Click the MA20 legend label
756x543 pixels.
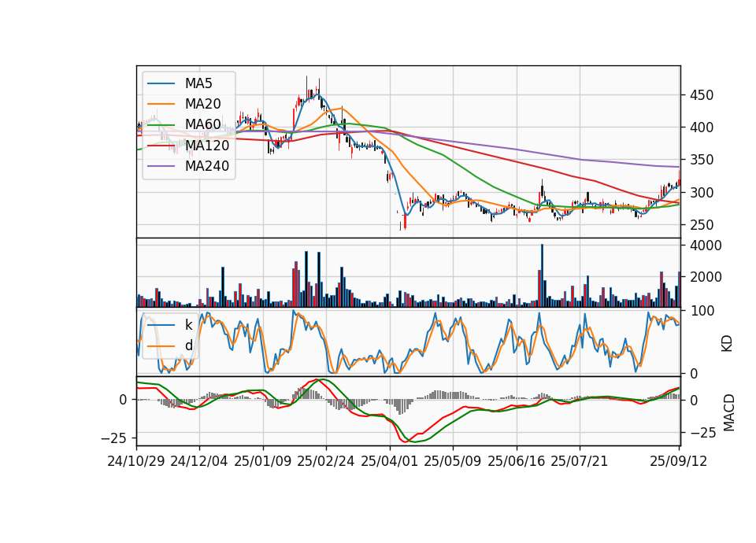point(202,104)
